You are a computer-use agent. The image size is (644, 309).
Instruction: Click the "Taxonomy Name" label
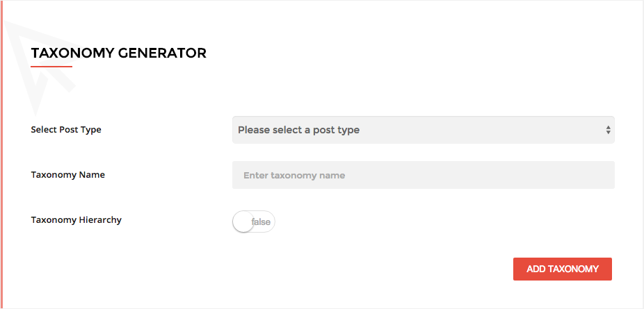coord(68,175)
